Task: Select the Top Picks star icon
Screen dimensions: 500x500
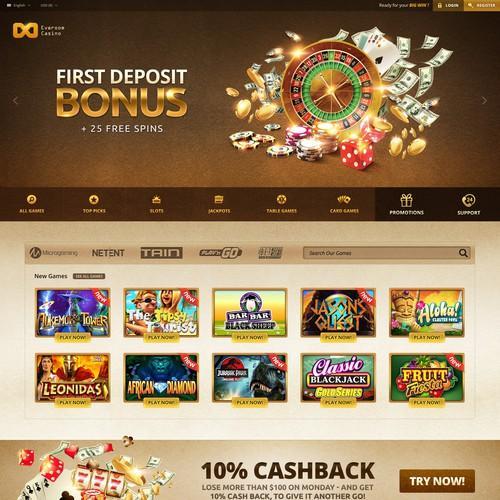Action: [94, 200]
